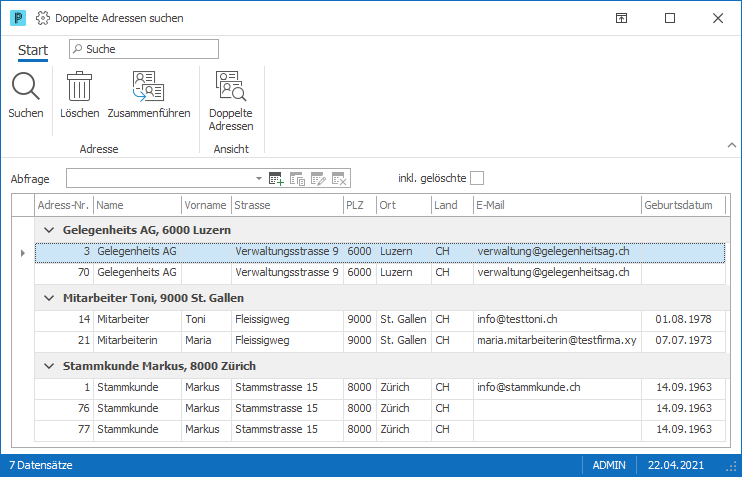Close the Doppelte Adressen suchen window
The height and width of the screenshot is (477, 742).
[x=718, y=18]
